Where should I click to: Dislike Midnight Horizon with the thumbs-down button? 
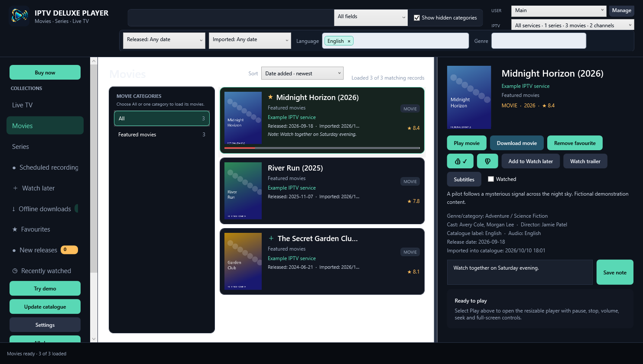(x=487, y=161)
